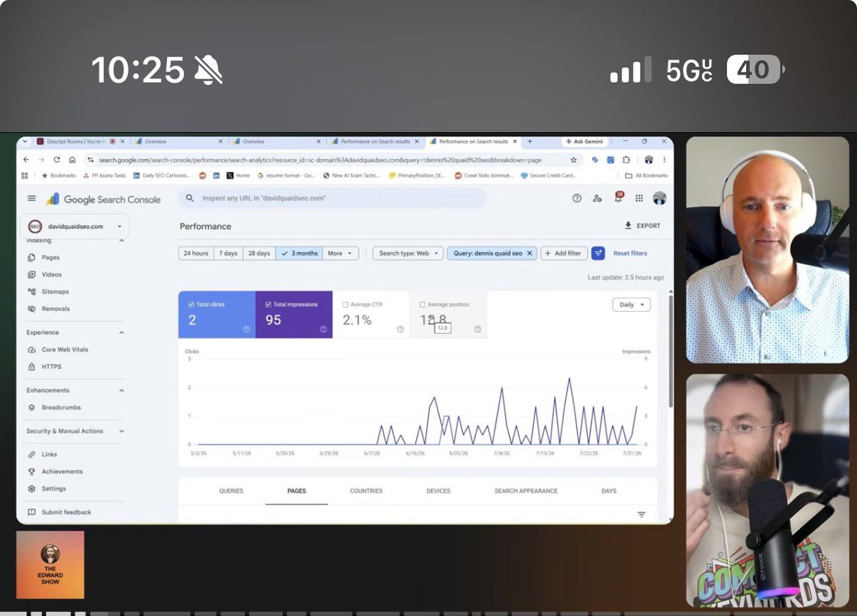Toggle the Total clicks metric card
Screen dimensions: 857x616
(x=216, y=315)
